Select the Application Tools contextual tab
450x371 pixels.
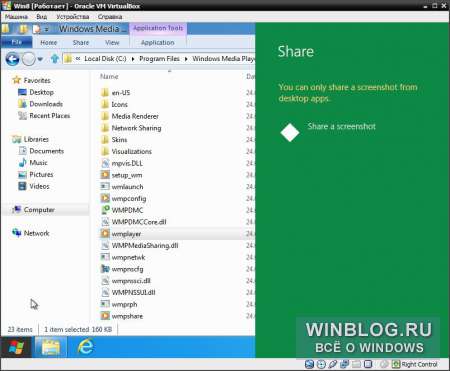click(x=158, y=28)
